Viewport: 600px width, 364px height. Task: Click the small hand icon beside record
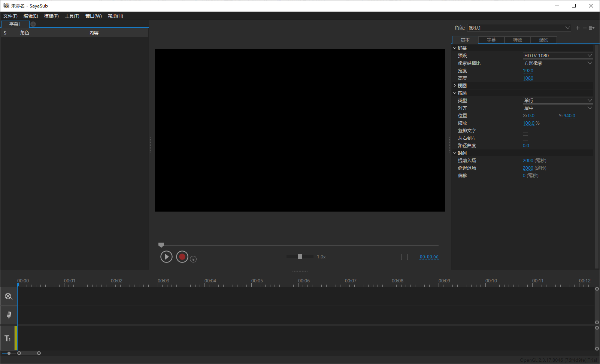tap(193, 259)
